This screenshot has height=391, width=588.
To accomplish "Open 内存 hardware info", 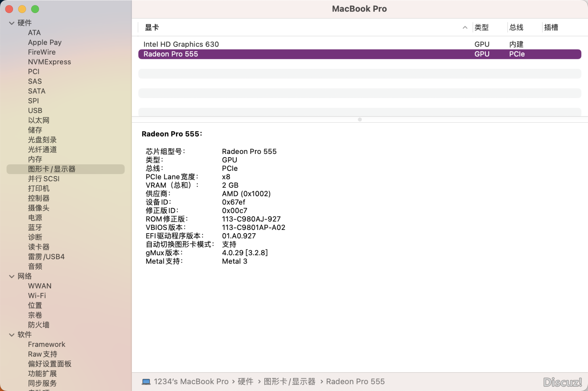I will [35, 159].
